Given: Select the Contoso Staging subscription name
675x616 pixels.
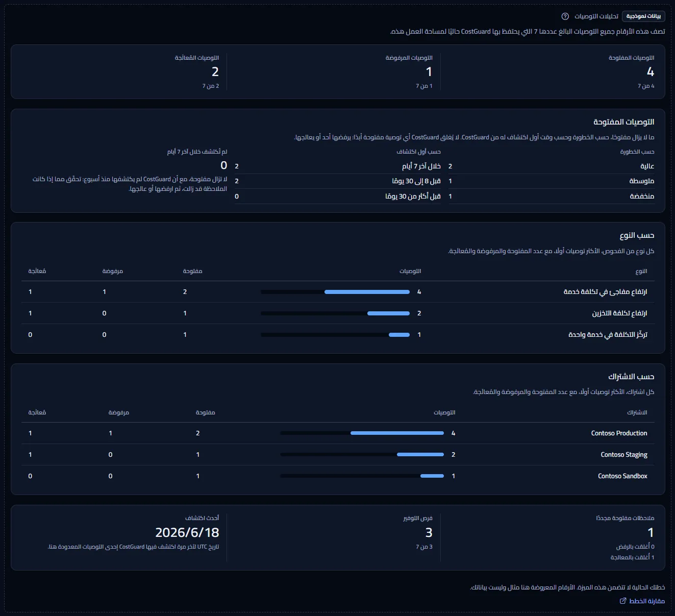Looking at the screenshot, I should pyautogui.click(x=624, y=455).
